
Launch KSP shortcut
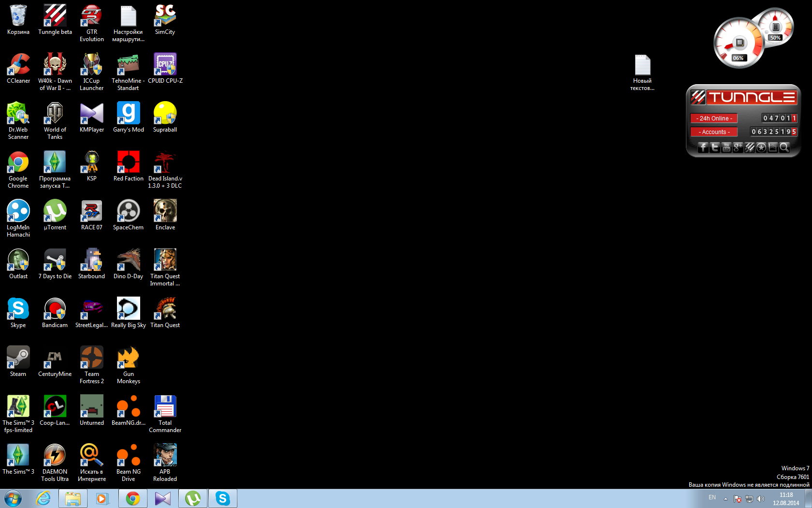point(92,166)
